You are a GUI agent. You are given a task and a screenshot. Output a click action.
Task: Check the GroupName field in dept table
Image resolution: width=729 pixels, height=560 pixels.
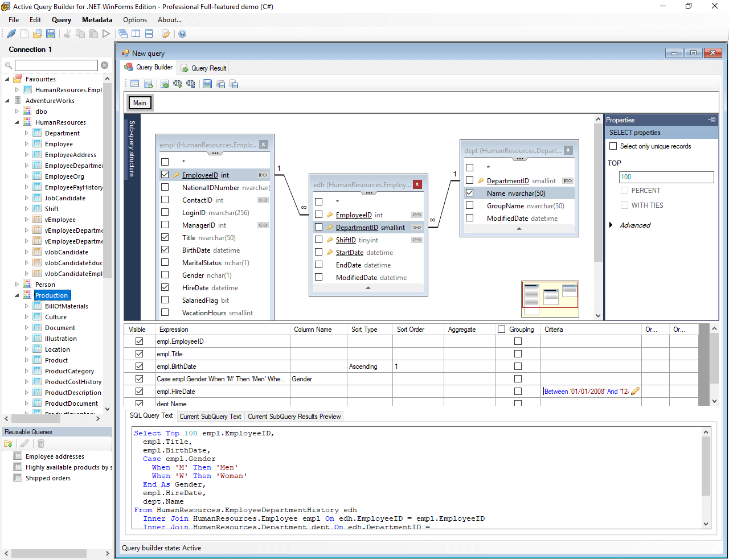[470, 205]
